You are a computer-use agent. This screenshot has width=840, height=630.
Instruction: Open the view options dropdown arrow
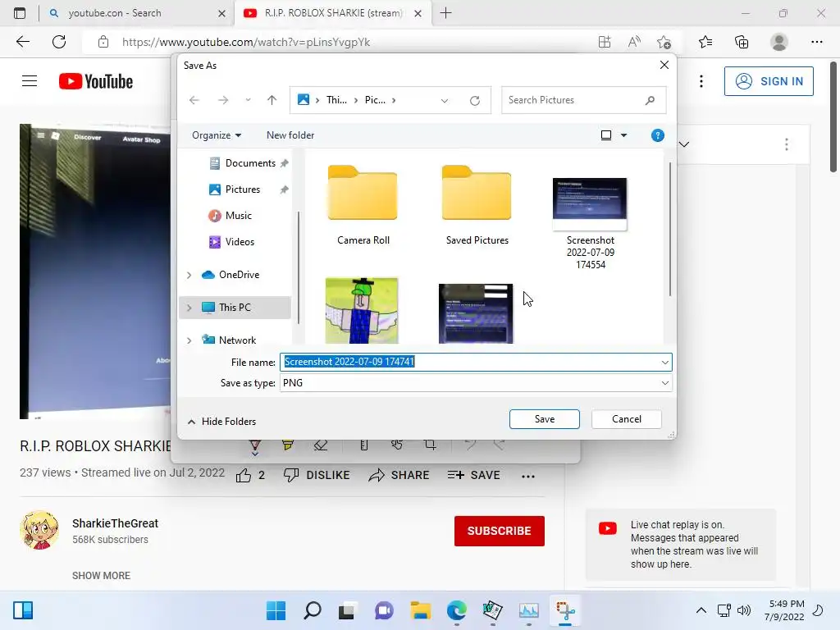[x=623, y=135]
